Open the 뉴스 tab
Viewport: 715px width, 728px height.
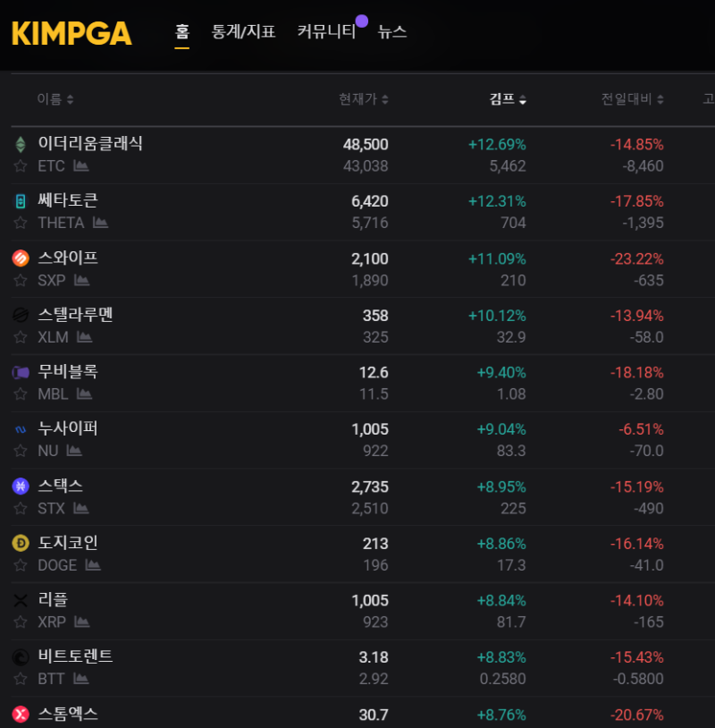click(x=392, y=31)
